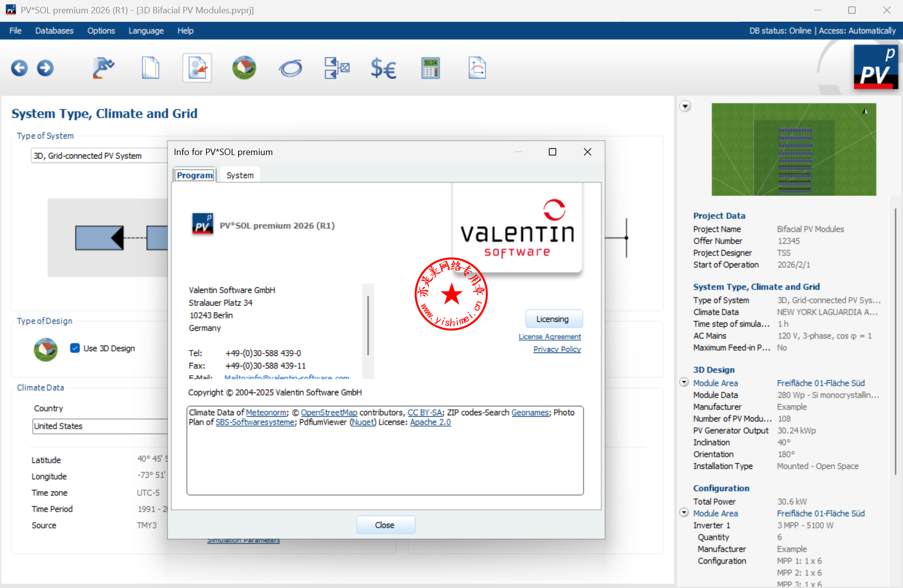Open the Country dropdown showing United States
Screen dimensions: 903x588
[x=99, y=426]
